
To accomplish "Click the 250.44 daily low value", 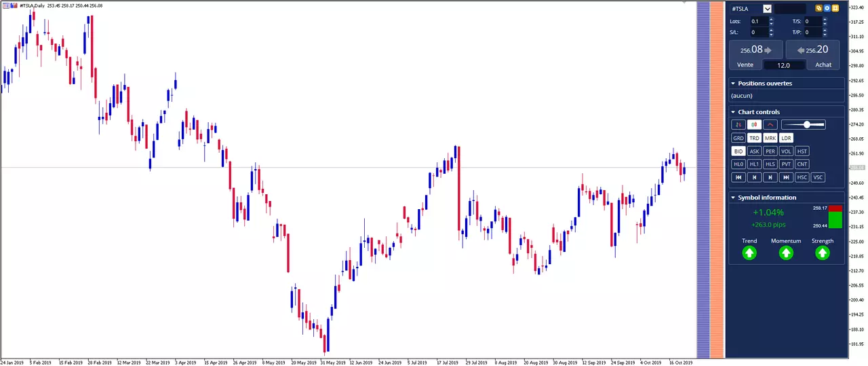I will pyautogui.click(x=820, y=225).
